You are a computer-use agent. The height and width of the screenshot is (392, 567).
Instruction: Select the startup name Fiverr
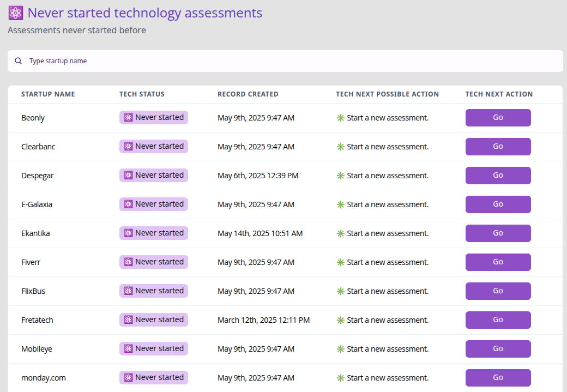[31, 263]
